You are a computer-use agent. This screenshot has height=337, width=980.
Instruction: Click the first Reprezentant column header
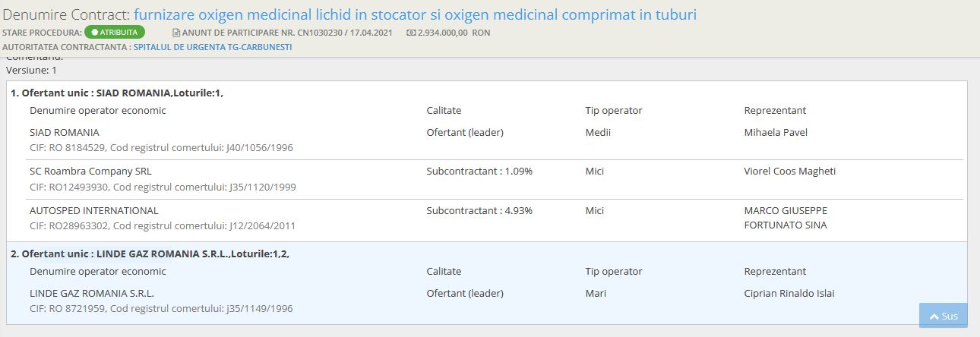775,110
